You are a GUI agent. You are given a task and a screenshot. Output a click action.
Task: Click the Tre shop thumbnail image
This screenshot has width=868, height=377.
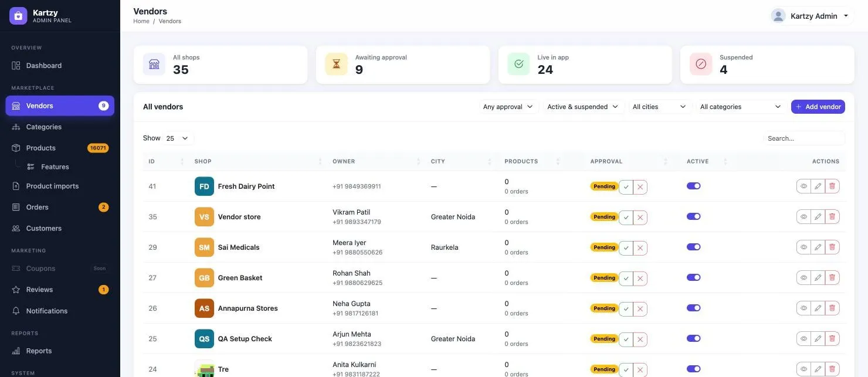coord(204,369)
